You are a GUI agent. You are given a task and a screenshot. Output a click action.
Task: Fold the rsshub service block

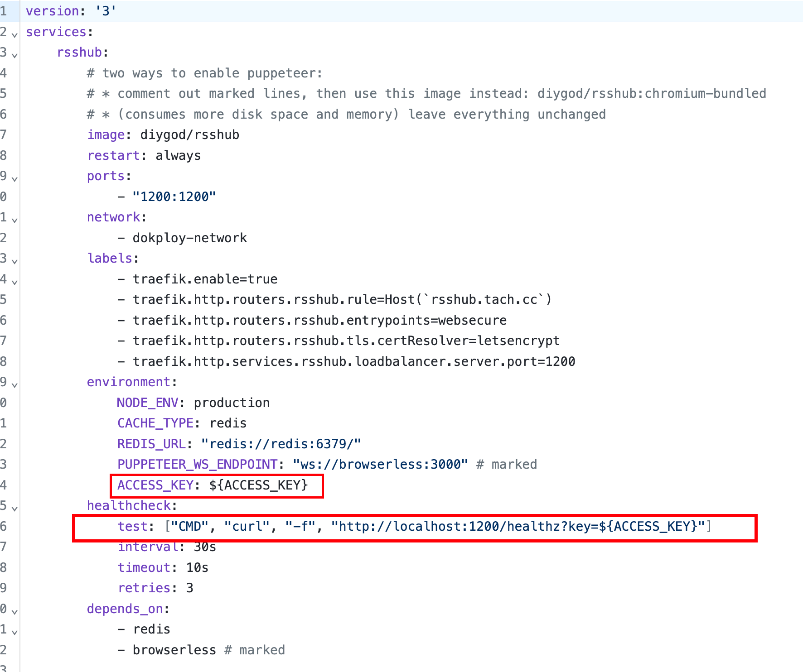coord(15,55)
